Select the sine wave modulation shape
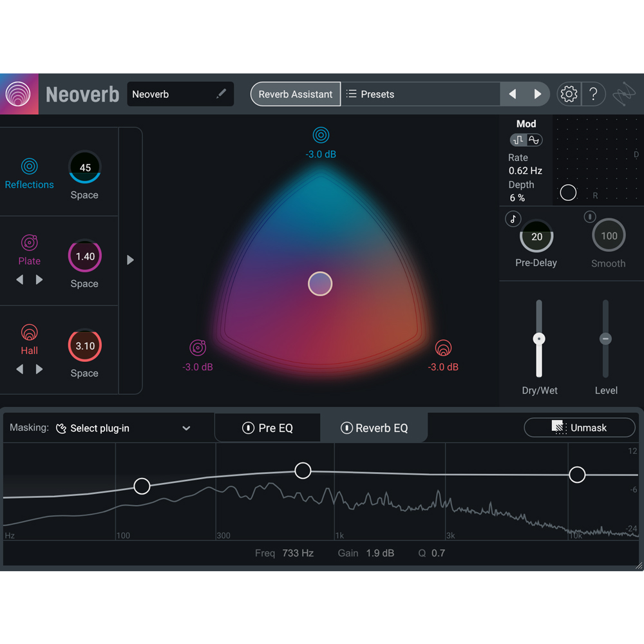Screen dimensions: 644x644 click(534, 140)
